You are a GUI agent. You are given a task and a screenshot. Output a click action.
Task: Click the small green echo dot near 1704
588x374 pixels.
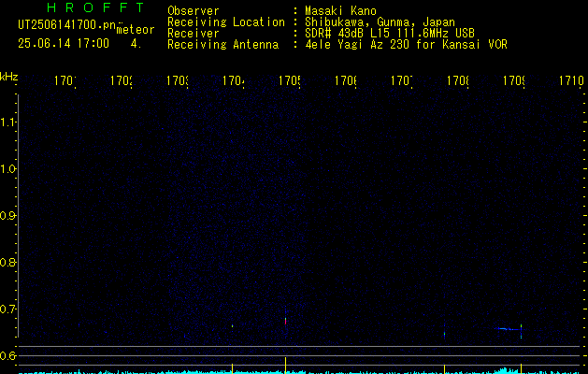(x=233, y=326)
